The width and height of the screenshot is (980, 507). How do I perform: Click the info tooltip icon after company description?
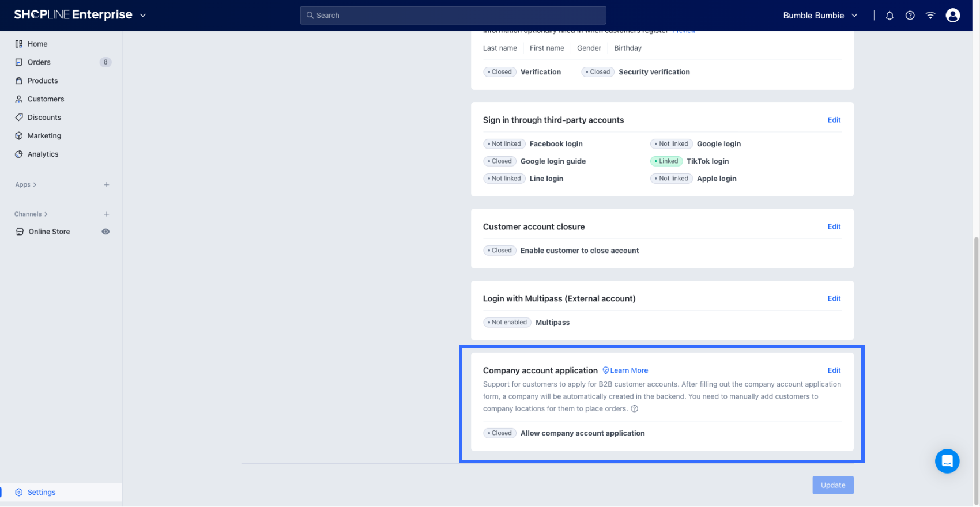tap(634, 409)
